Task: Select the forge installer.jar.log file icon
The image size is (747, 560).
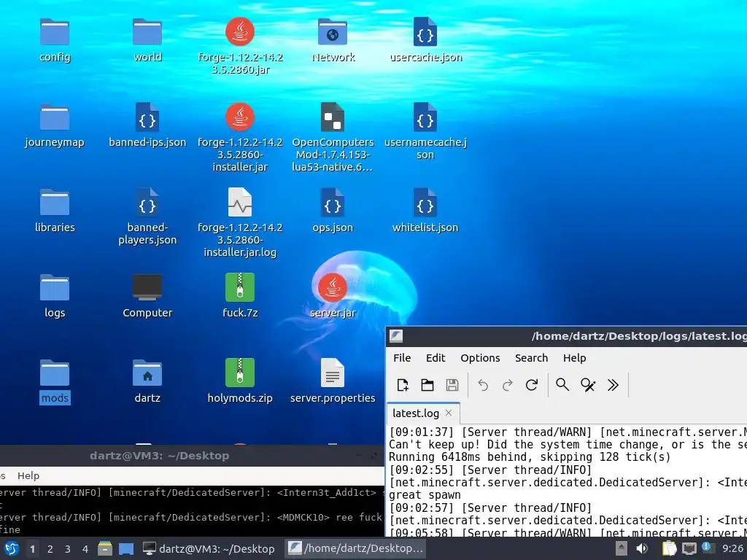Action: (239, 203)
